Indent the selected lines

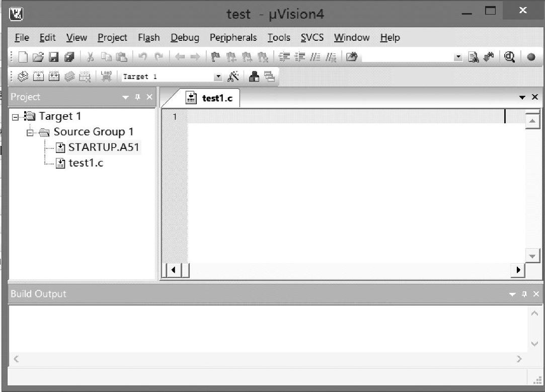284,57
